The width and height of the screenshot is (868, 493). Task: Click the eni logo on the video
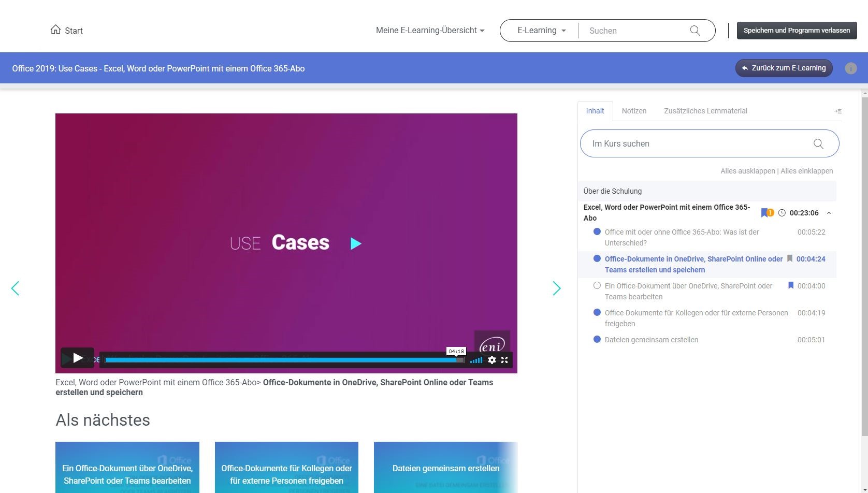(492, 343)
